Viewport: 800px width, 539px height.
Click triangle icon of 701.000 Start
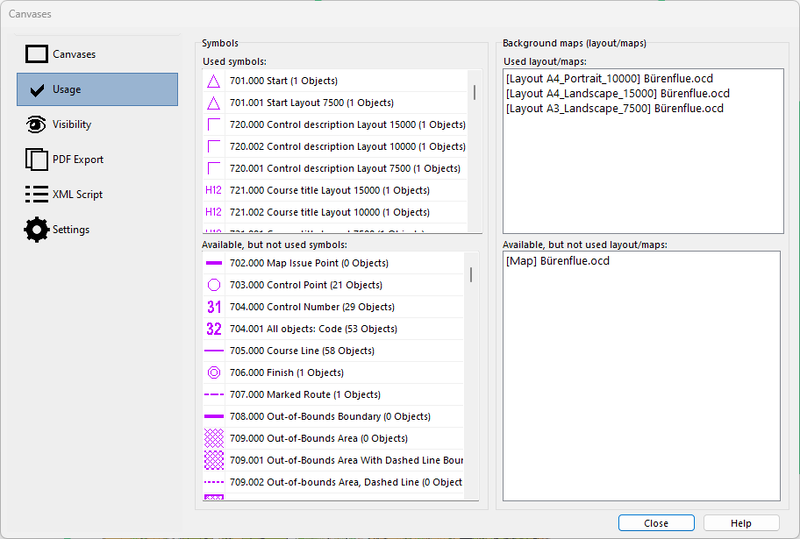pyautogui.click(x=214, y=81)
